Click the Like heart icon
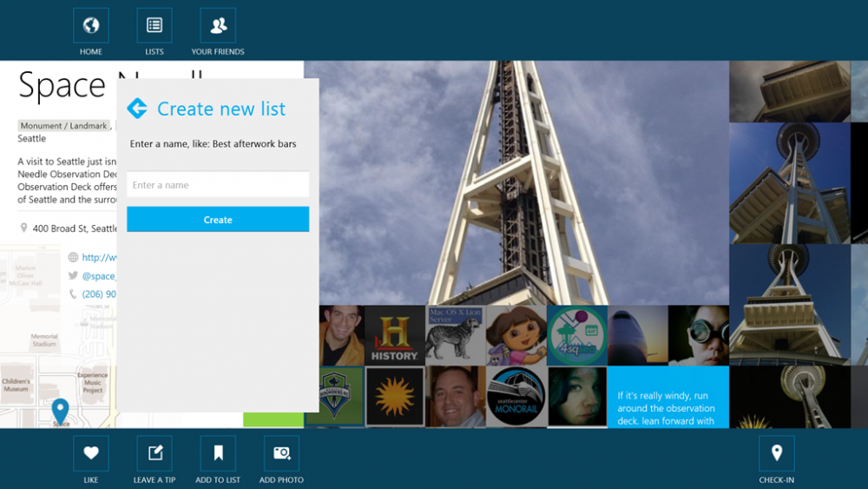The image size is (868, 489). click(x=91, y=453)
